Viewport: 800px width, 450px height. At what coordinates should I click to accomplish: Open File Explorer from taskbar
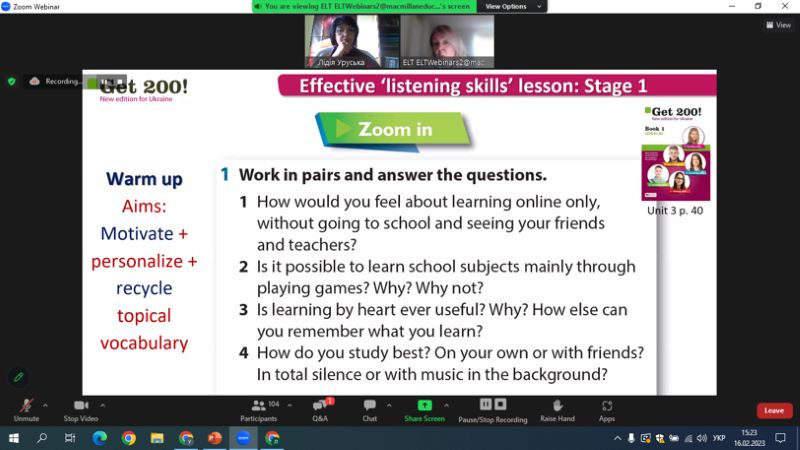coord(157,438)
